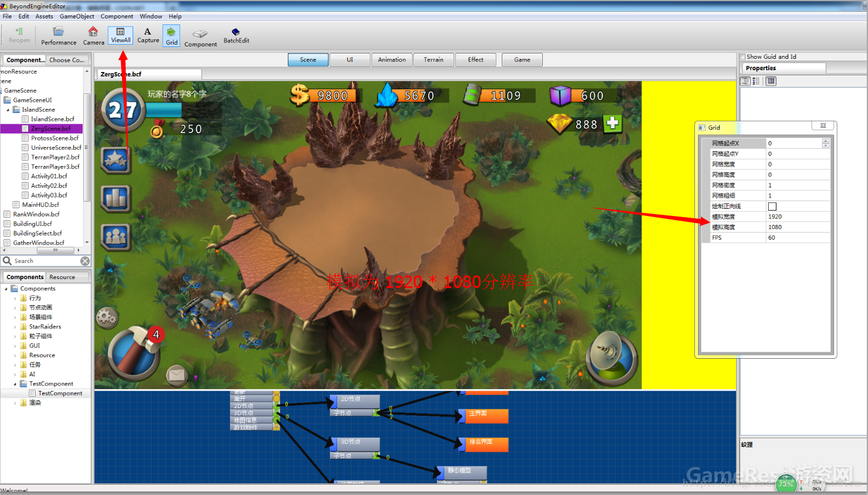The height and width of the screenshot is (495, 868).
Task: Enable Show Guid and Id checkbox
Action: (x=742, y=57)
